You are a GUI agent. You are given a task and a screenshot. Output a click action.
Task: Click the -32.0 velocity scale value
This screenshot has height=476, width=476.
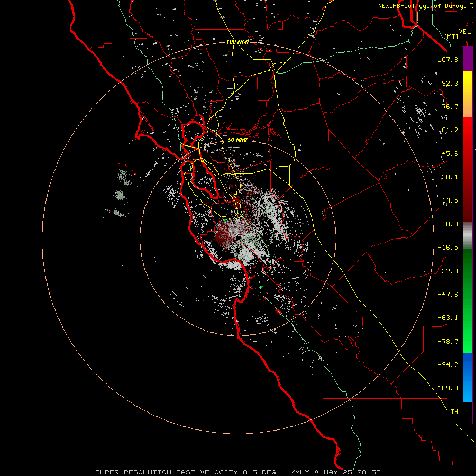point(448,271)
